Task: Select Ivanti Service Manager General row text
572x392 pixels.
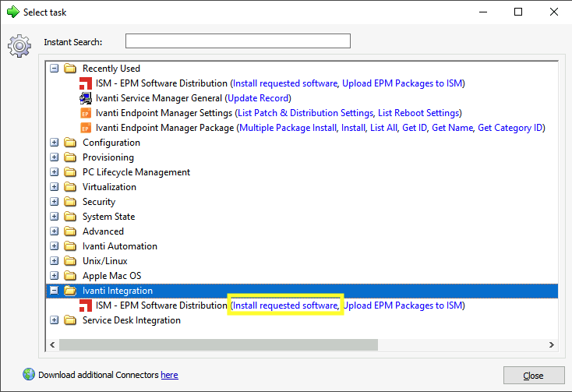Action: click(159, 98)
